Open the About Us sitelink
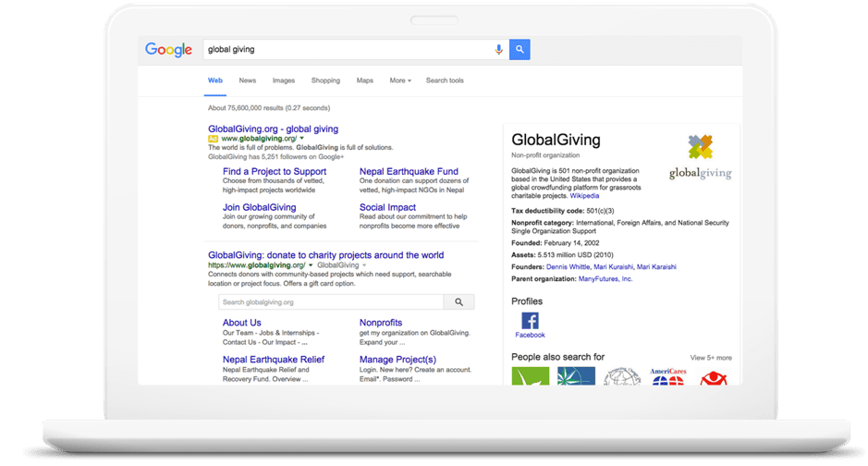The width and height of the screenshot is (868, 466). tap(242, 323)
